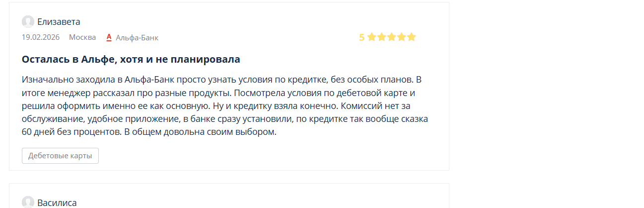Click the rating number 5
Viewport: 644px width, 208px height.
pyautogui.click(x=361, y=37)
